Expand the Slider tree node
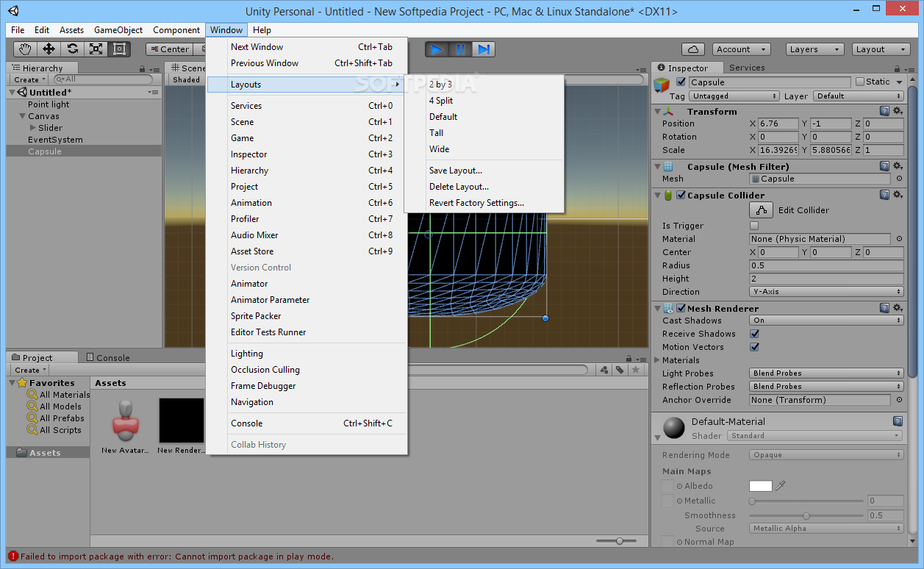 pyautogui.click(x=32, y=128)
